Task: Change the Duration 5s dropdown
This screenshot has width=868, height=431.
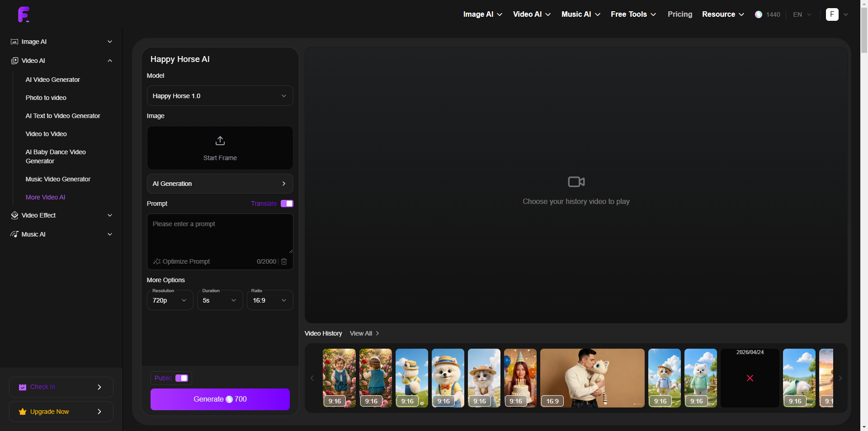Action: [220, 300]
